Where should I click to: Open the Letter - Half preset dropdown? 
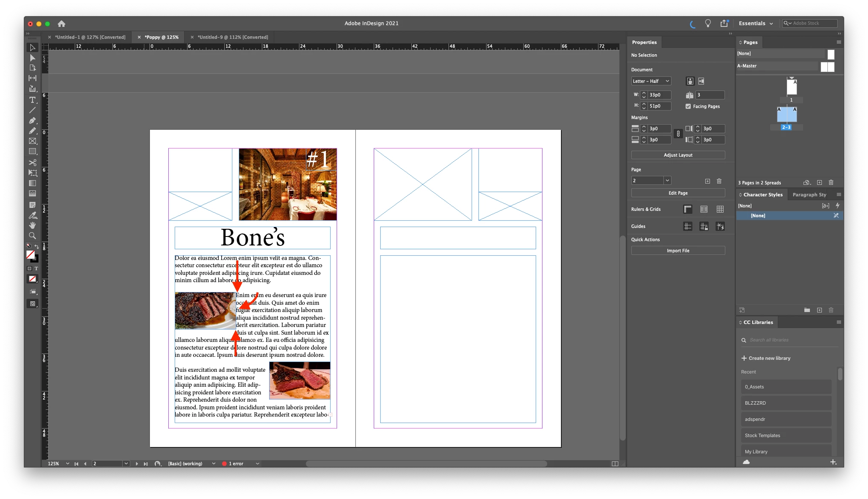pyautogui.click(x=651, y=81)
